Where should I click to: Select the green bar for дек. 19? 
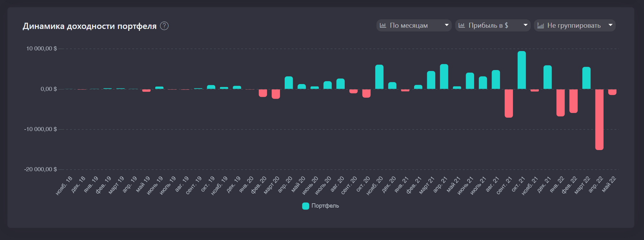tap(237, 87)
